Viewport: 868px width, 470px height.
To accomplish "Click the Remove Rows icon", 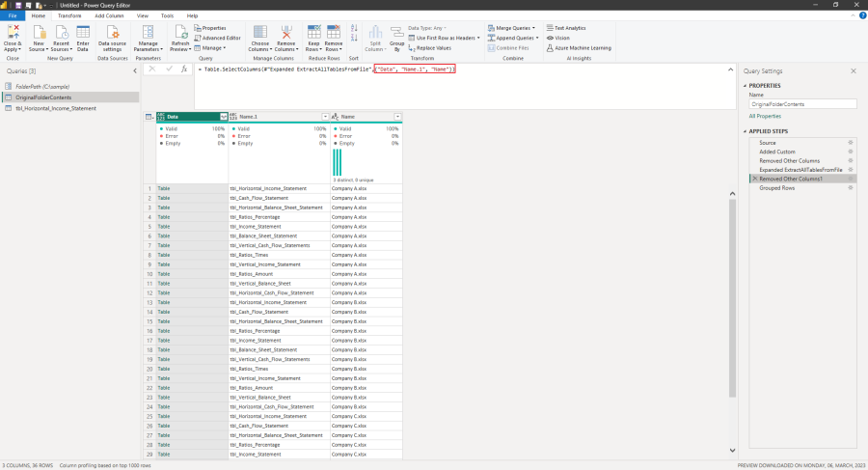I will pos(334,32).
